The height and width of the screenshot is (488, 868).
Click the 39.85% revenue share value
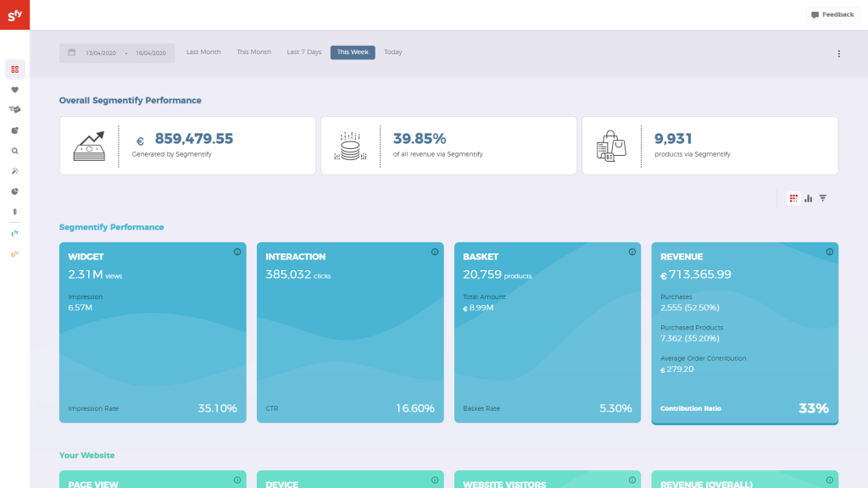pyautogui.click(x=420, y=138)
